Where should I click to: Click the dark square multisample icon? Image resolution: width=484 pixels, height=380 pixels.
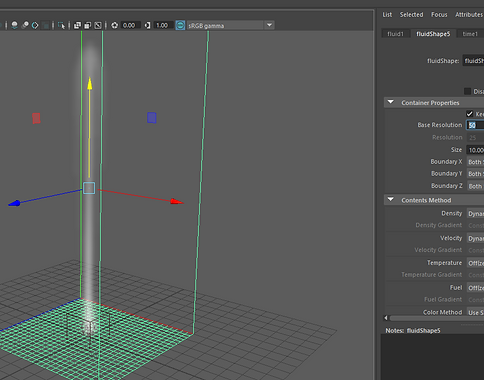tap(46, 25)
